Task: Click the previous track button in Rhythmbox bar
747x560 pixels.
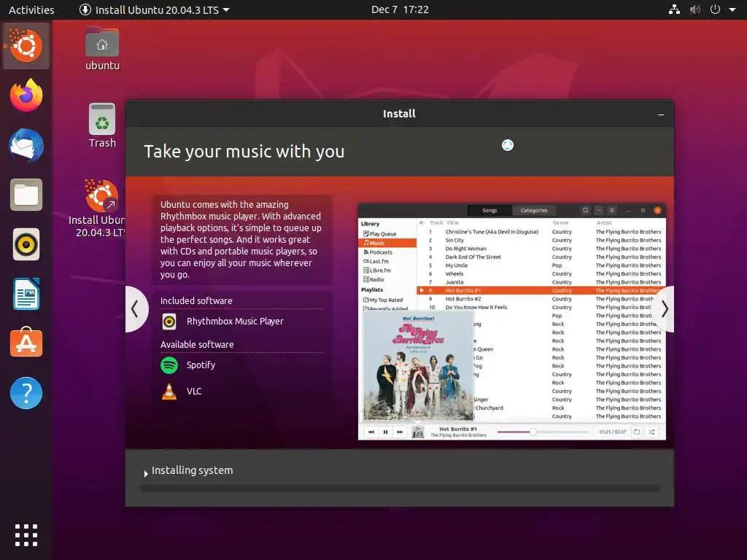Action: [371, 432]
